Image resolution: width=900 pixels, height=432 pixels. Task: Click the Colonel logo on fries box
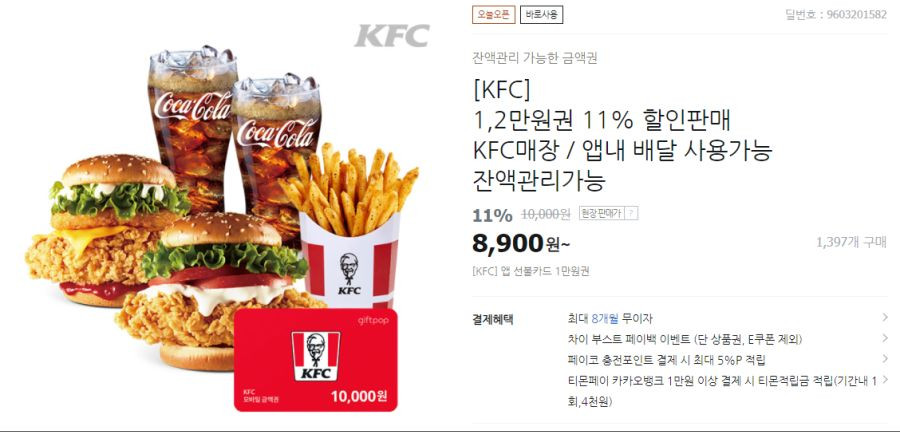[349, 273]
